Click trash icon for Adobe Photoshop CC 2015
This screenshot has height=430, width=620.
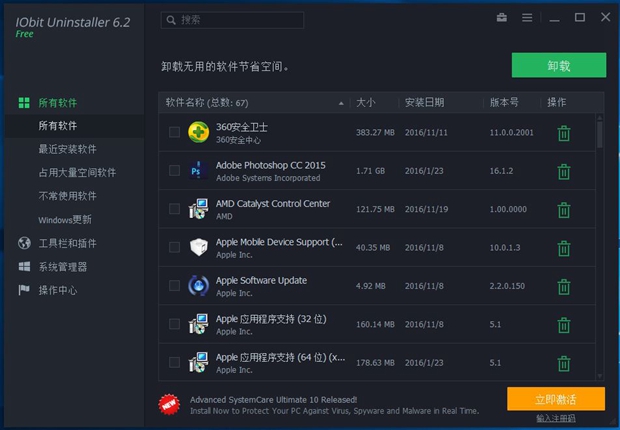point(564,172)
